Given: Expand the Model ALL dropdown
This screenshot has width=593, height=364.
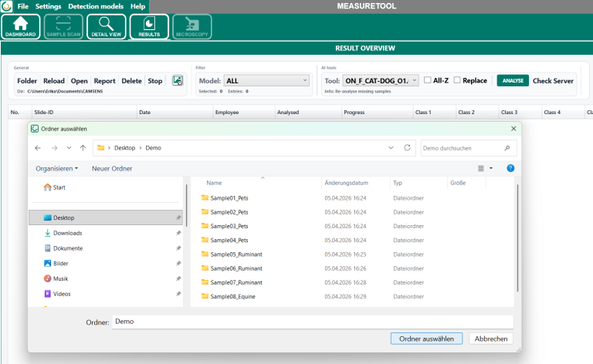Looking at the screenshot, I should pyautogui.click(x=266, y=80).
